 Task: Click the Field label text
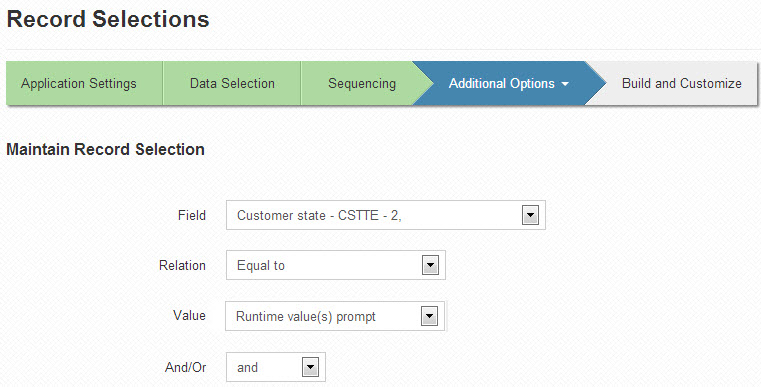click(192, 215)
